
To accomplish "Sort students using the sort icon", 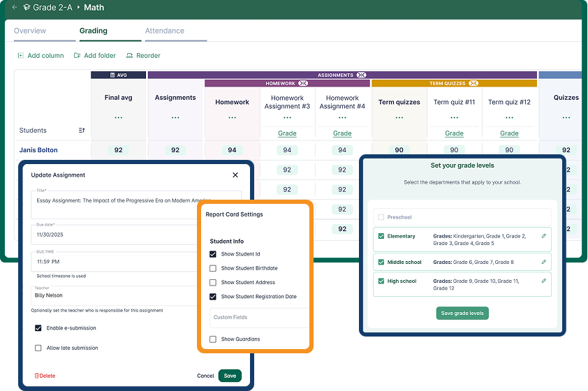I will pyautogui.click(x=82, y=131).
